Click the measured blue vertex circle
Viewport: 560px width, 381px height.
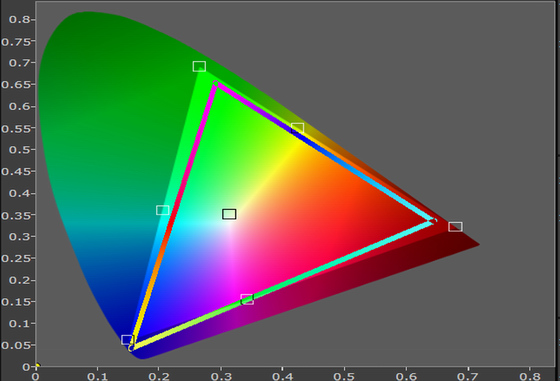[131, 348]
